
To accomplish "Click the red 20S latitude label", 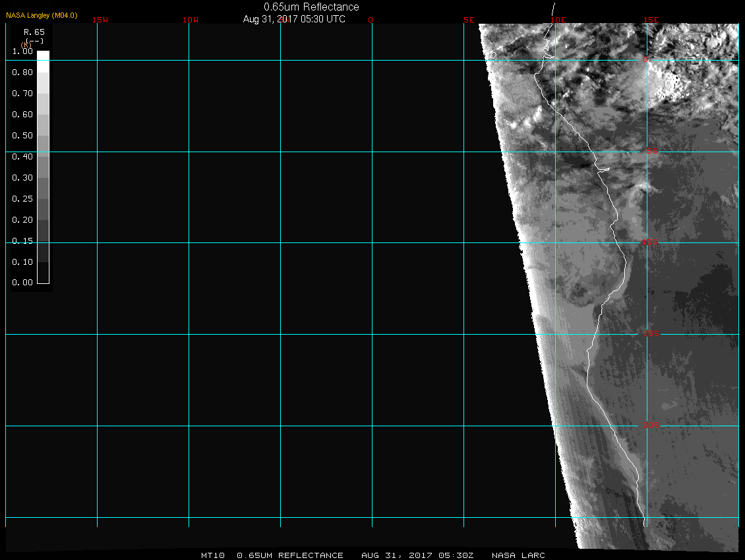I will [x=651, y=426].
